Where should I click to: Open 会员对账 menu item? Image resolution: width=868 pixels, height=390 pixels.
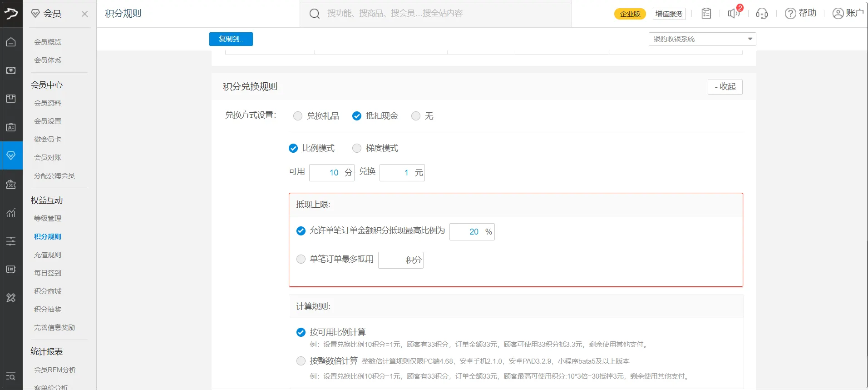tap(48, 157)
